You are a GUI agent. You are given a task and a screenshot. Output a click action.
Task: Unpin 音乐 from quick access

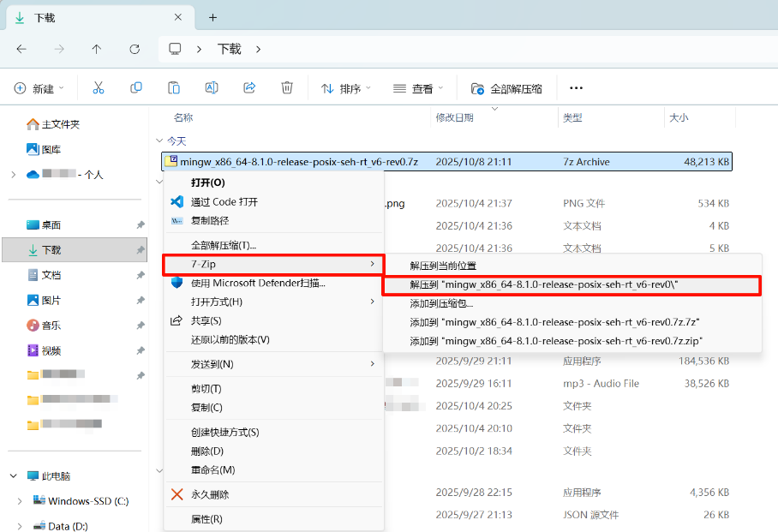141,326
